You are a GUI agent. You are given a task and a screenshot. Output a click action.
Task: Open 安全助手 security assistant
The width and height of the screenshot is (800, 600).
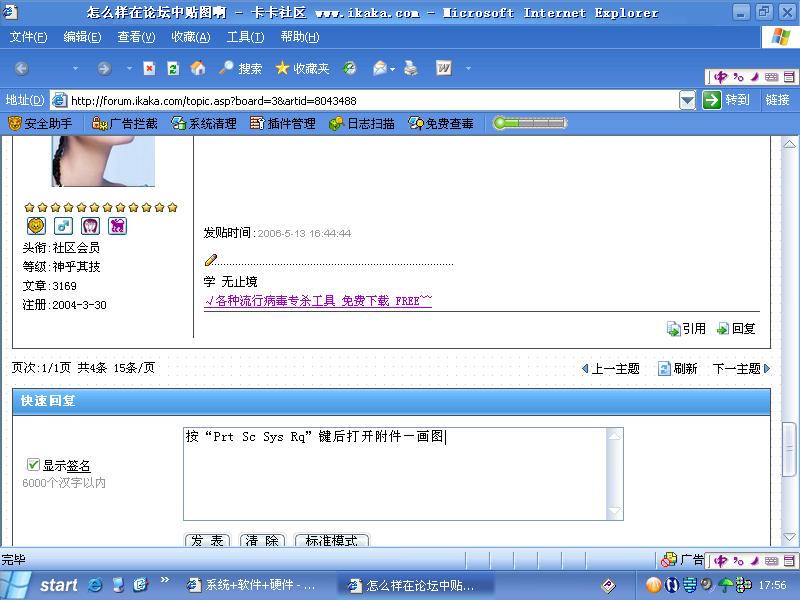tap(40, 123)
